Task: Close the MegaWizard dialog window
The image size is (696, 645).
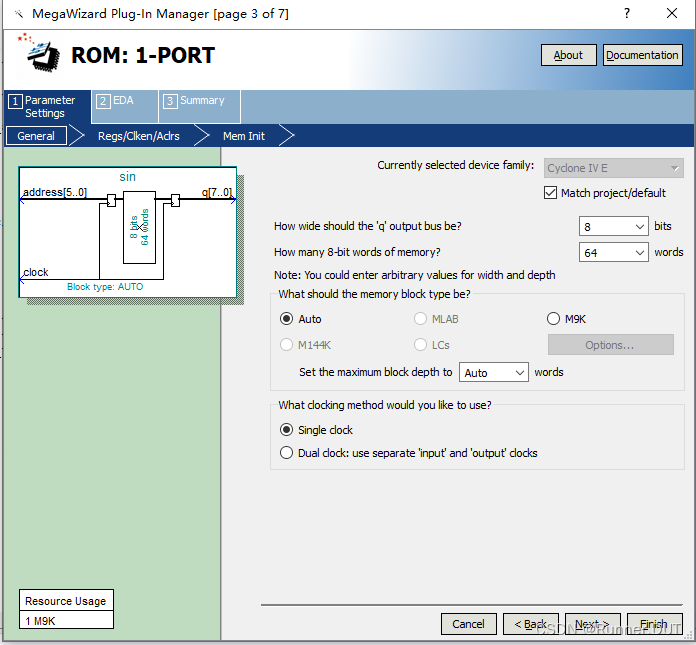Action: click(672, 13)
